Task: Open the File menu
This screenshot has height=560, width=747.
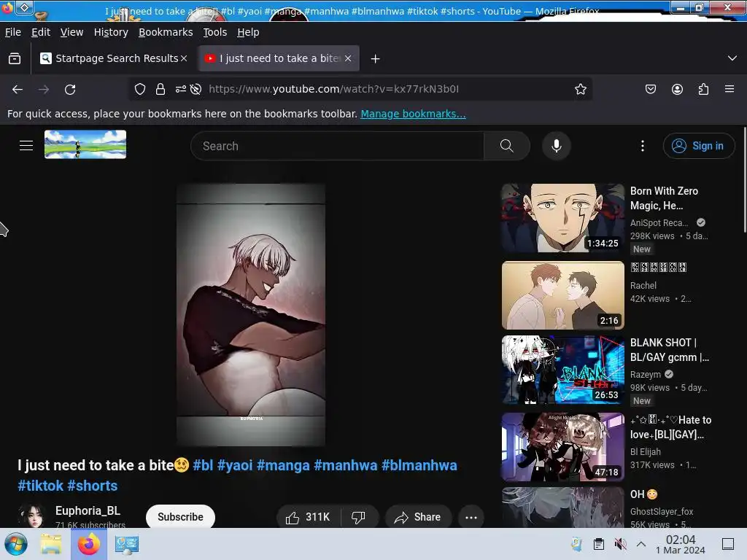Action: [x=13, y=32]
